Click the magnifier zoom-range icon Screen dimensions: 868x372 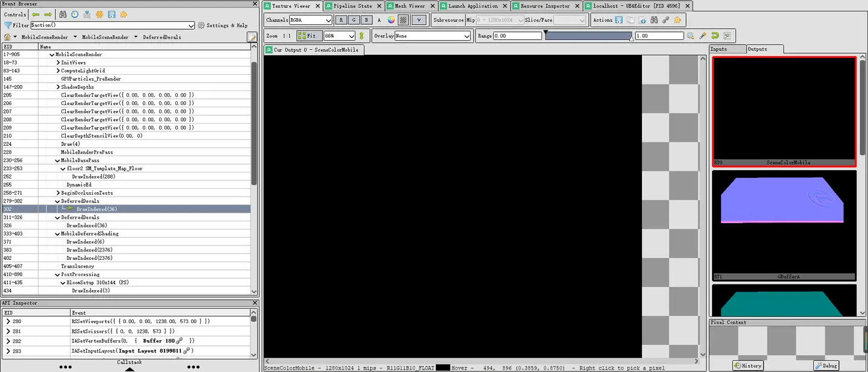tap(691, 36)
